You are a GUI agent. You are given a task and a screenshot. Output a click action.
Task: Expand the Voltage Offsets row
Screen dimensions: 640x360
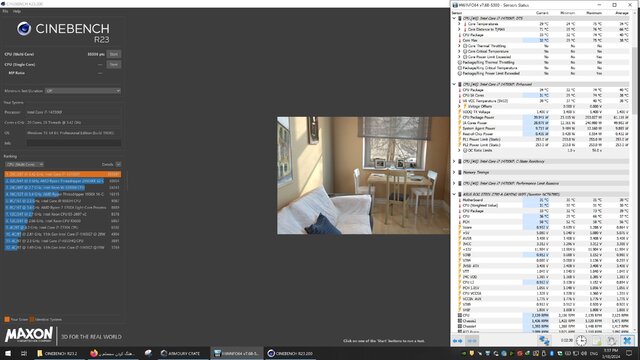coord(460,106)
